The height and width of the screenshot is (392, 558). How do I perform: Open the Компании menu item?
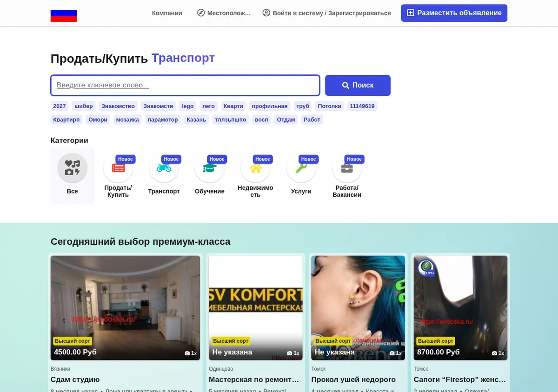167,13
